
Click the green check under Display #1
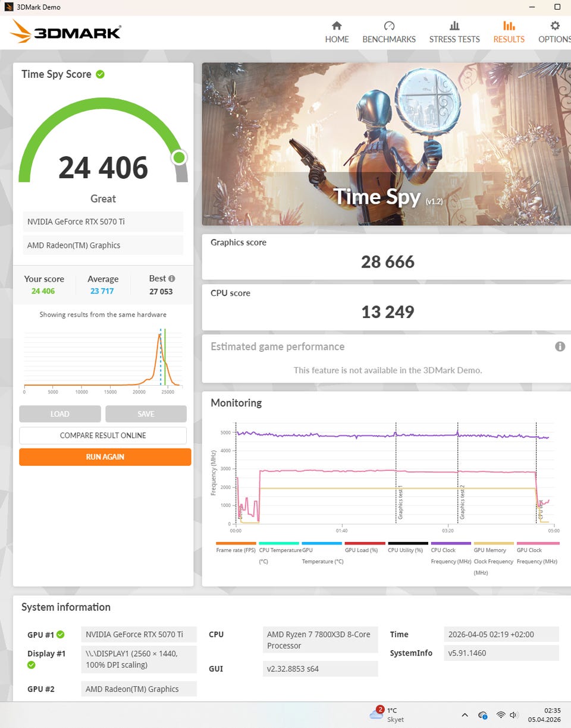pos(32,665)
